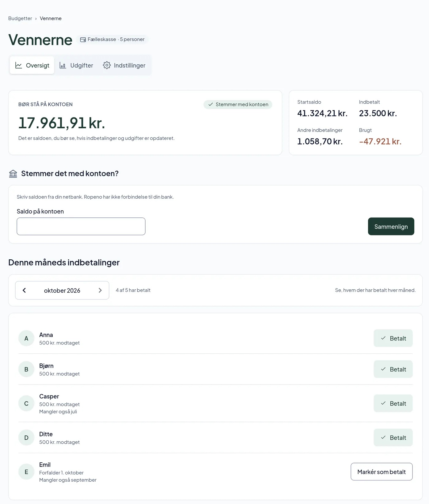Go to the previous month

pos(24,290)
